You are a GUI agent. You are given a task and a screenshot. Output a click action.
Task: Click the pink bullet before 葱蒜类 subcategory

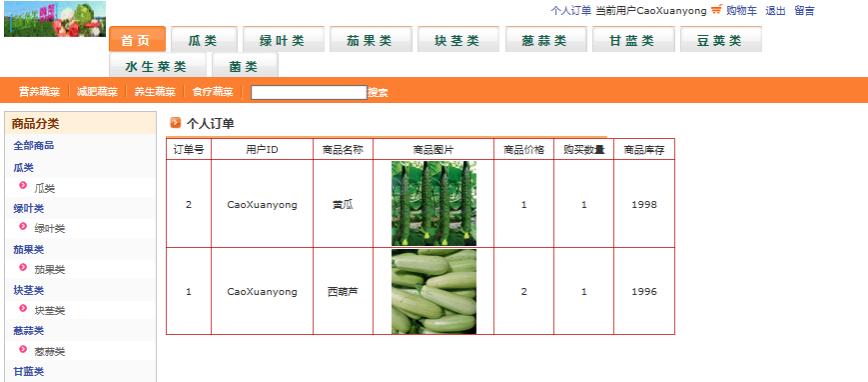pos(23,349)
